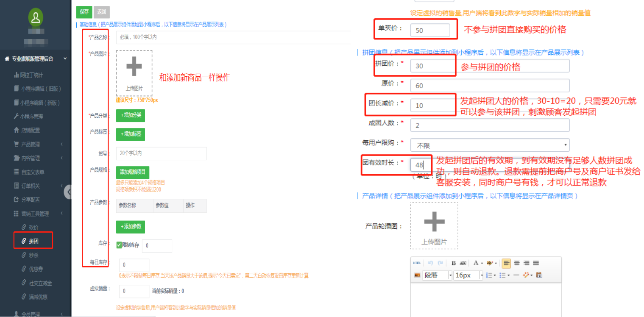Apply strikethrough with the ABC icon
Image resolution: width=644 pixels, height=317 pixels.
tap(463, 263)
